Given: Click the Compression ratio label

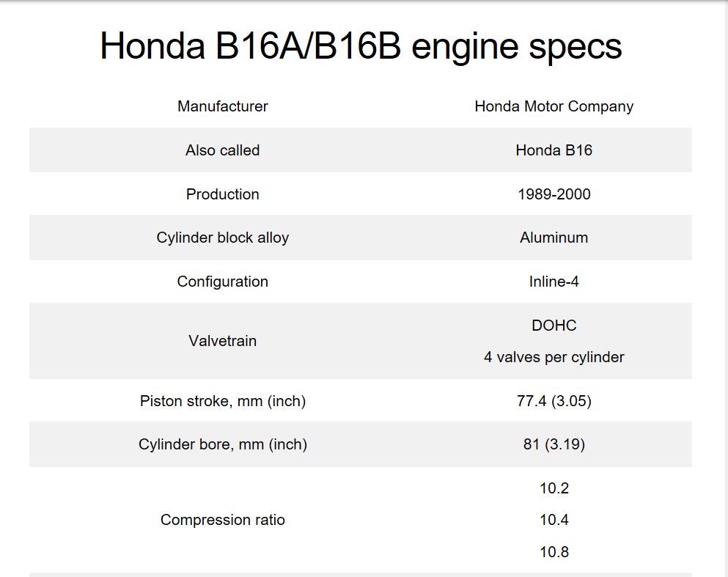Looking at the screenshot, I should (223, 520).
